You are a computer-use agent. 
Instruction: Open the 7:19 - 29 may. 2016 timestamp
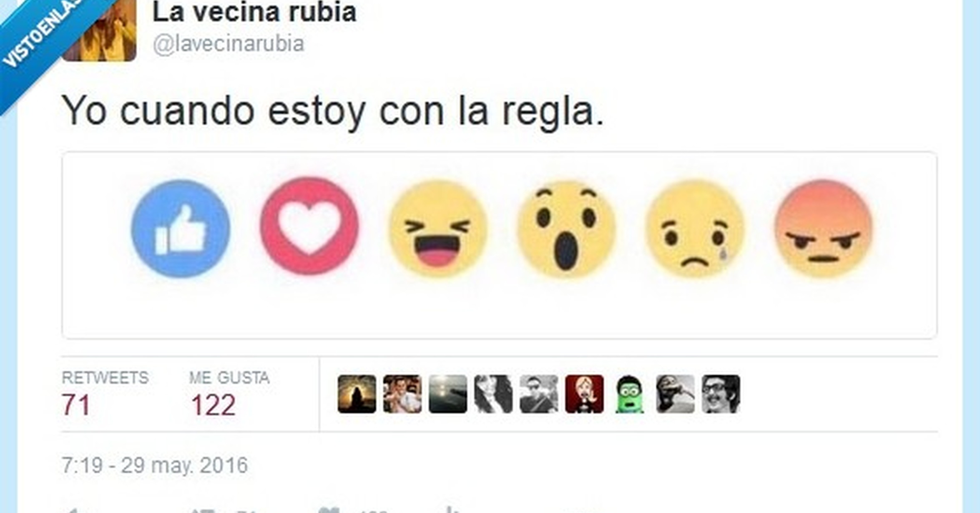[155, 465]
